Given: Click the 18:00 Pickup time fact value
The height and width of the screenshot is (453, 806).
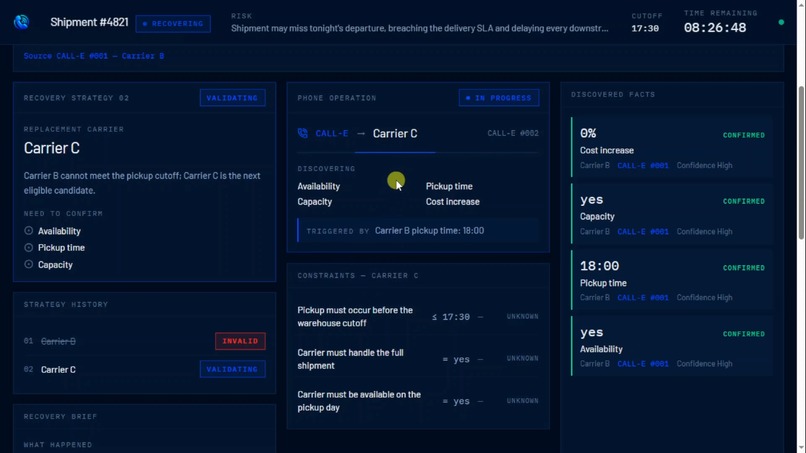Looking at the screenshot, I should click(599, 266).
